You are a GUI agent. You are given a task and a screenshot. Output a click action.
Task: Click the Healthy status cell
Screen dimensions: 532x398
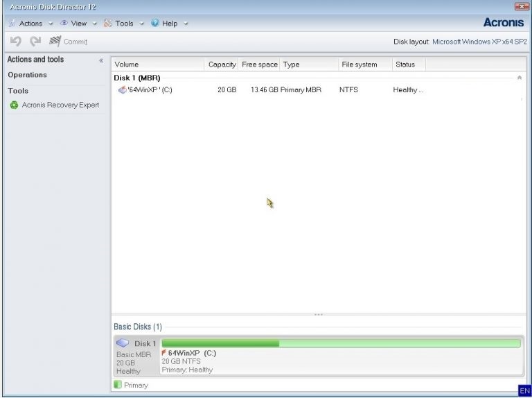click(408, 90)
